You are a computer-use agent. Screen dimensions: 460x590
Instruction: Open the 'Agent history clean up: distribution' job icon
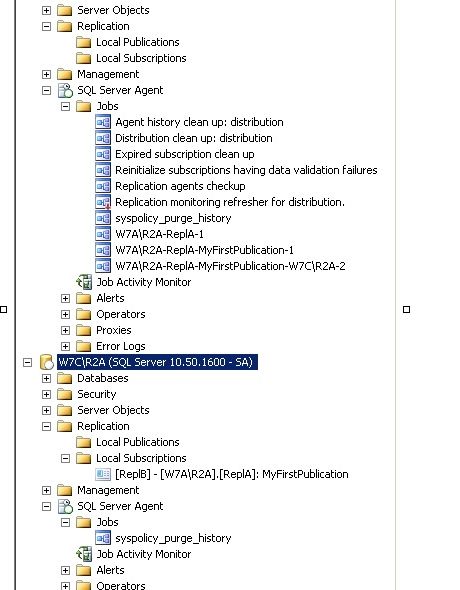point(103,122)
